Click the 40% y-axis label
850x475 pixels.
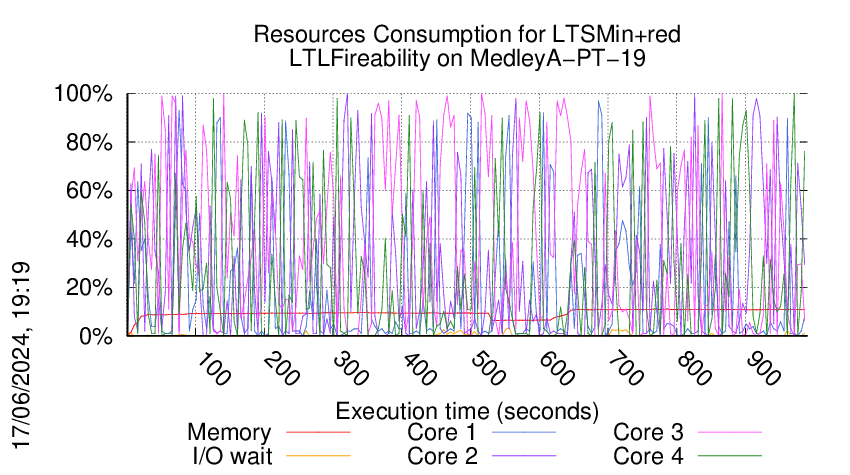pyautogui.click(x=89, y=239)
